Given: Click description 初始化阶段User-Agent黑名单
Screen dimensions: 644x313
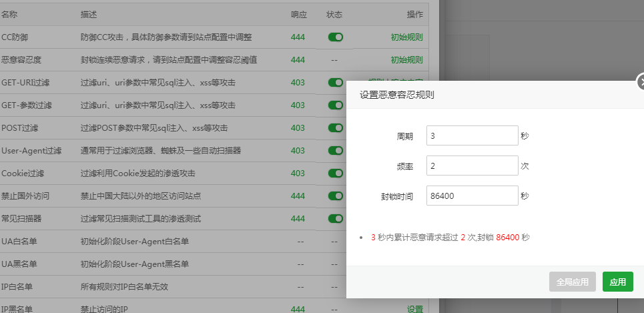Looking at the screenshot, I should coord(135,264).
